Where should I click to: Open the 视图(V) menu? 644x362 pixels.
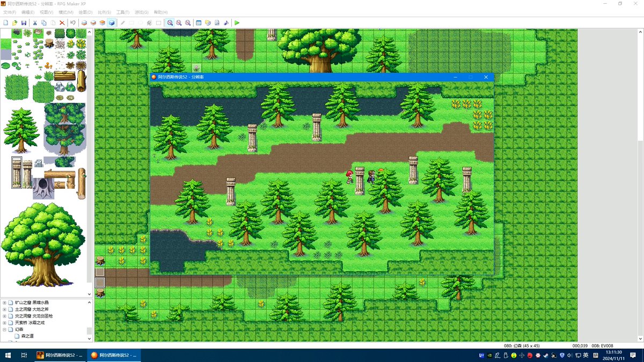pyautogui.click(x=47, y=12)
